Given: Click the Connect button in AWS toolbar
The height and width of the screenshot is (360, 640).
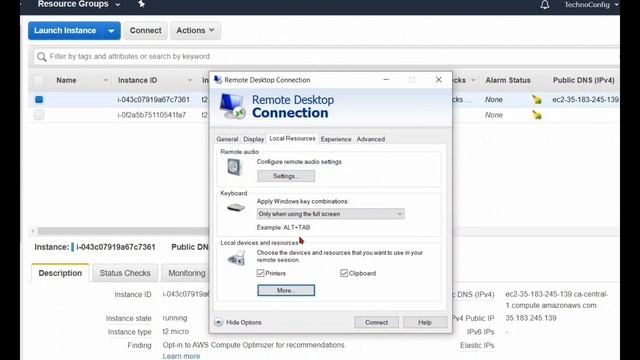Looking at the screenshot, I should click(x=146, y=31).
